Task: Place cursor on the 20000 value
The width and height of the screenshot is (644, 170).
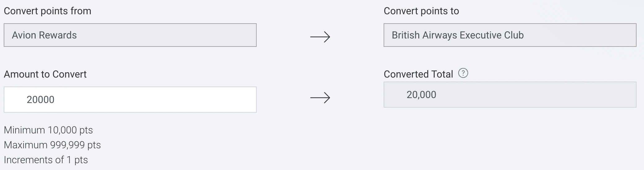Action: 41,100
